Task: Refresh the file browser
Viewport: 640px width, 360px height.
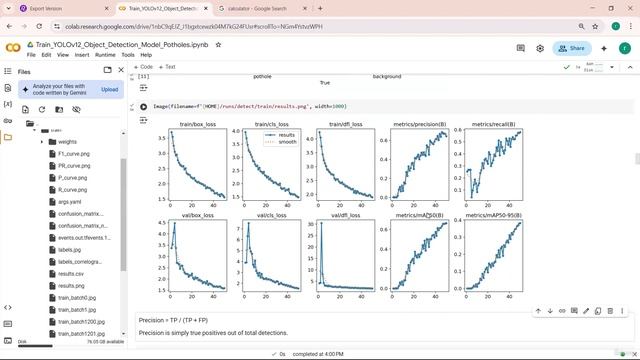Action: [42, 109]
